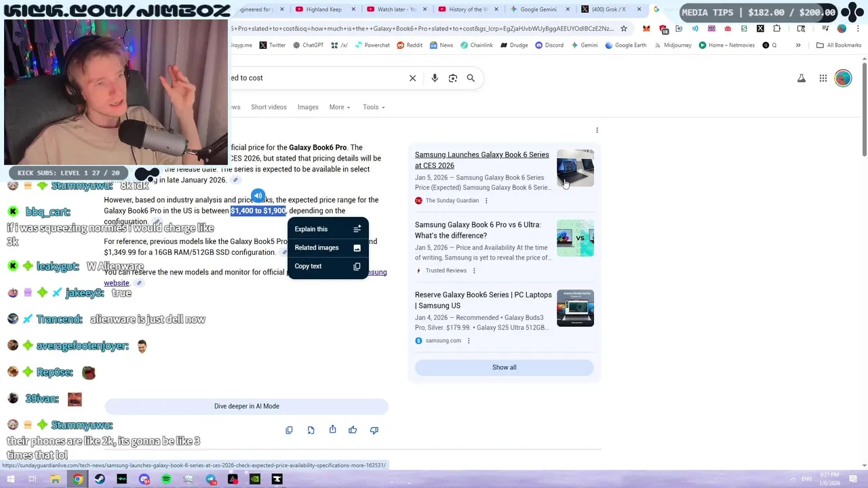Click Dive deeper in AI Mode
Screen dimensions: 868x488
(247, 406)
